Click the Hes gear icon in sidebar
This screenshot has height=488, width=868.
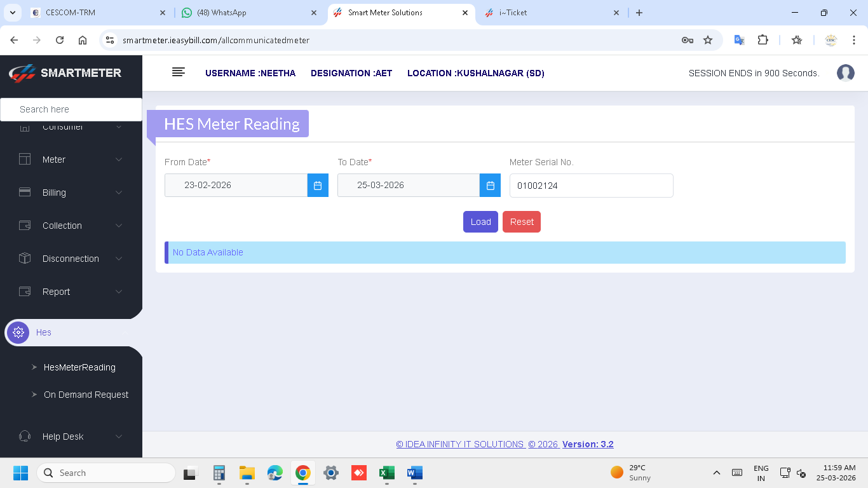click(x=18, y=332)
